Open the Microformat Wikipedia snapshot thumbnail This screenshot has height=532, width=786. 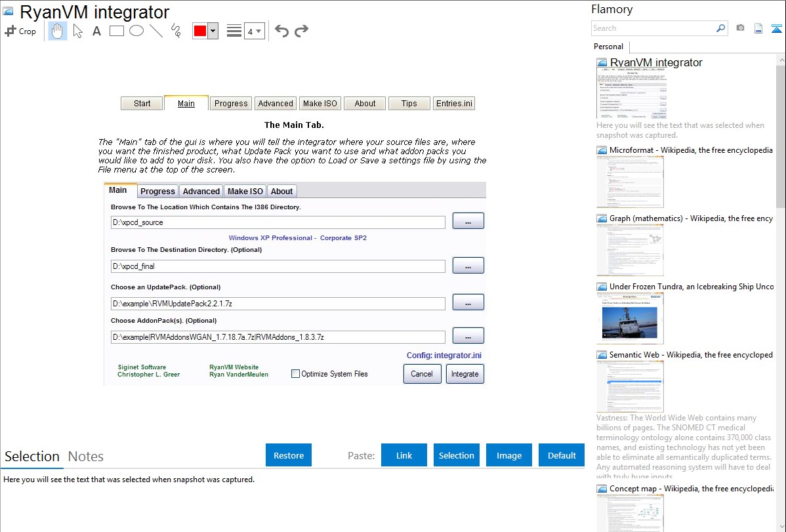click(x=630, y=182)
